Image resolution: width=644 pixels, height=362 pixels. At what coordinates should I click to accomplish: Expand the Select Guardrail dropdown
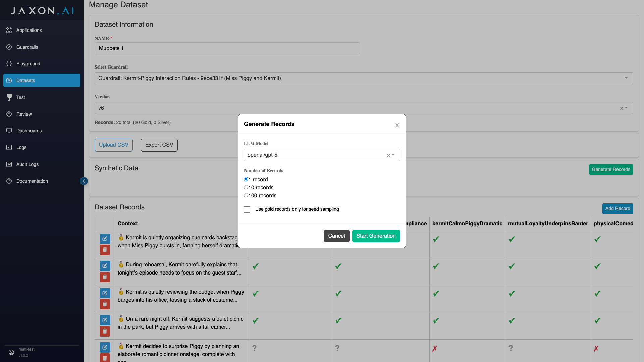tap(626, 78)
